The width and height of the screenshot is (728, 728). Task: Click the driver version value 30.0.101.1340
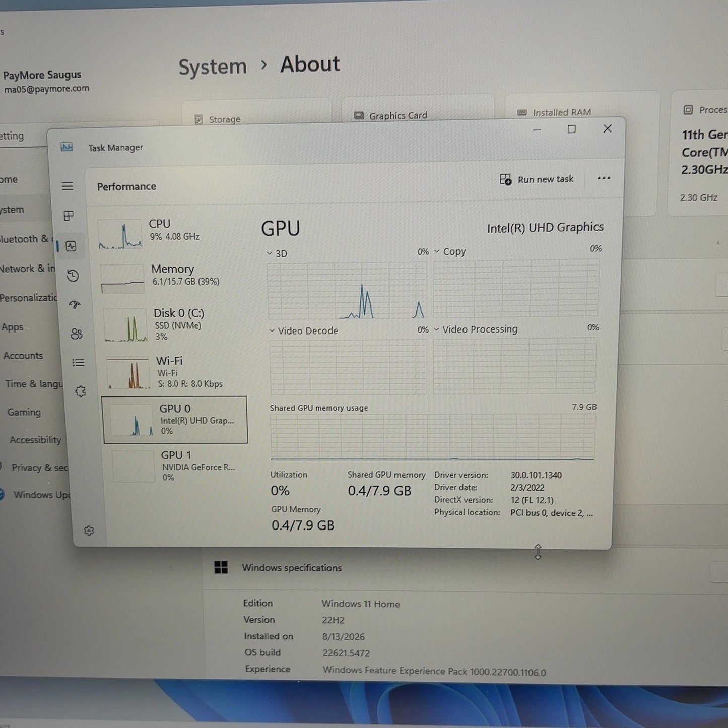pos(536,475)
